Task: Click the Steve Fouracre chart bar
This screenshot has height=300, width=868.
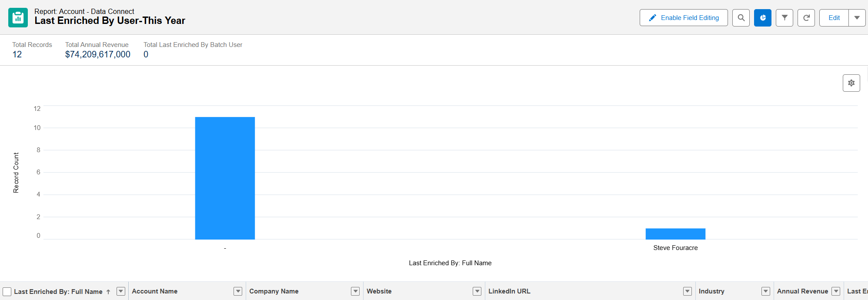Action: [x=675, y=234]
